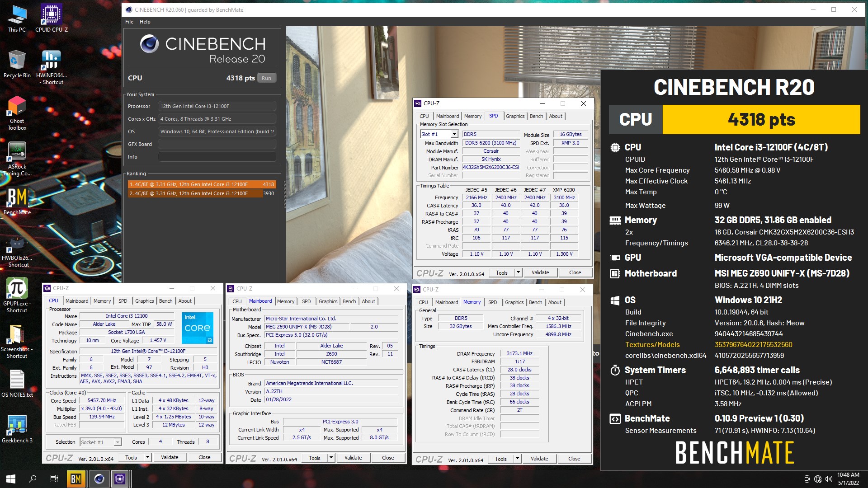Expand Tools arrow in SPD window
868x488 pixels.
tap(518, 272)
